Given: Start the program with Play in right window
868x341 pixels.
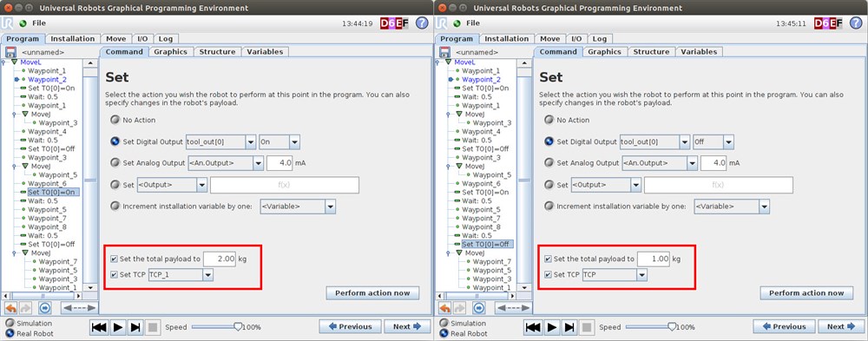Looking at the screenshot, I should 551,327.
